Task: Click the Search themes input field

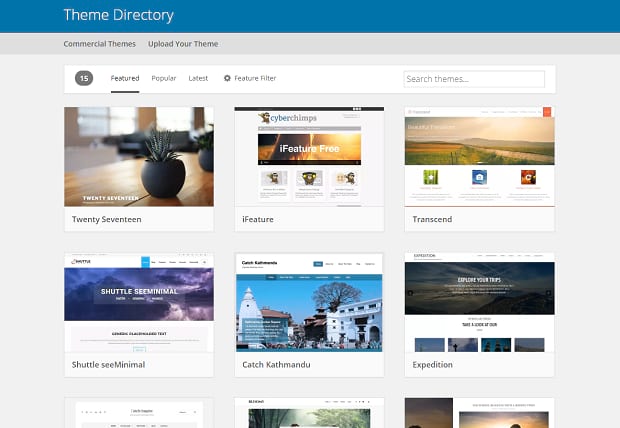Action: coord(474,79)
